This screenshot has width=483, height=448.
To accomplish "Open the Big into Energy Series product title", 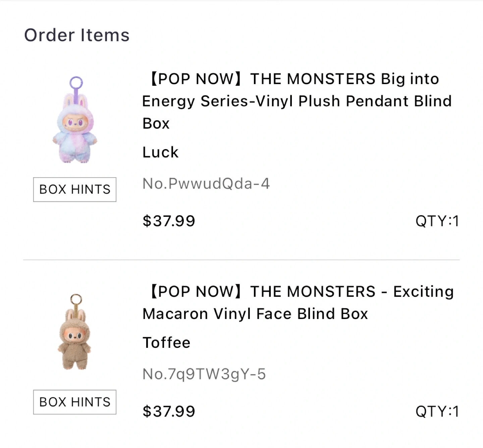I will point(297,101).
